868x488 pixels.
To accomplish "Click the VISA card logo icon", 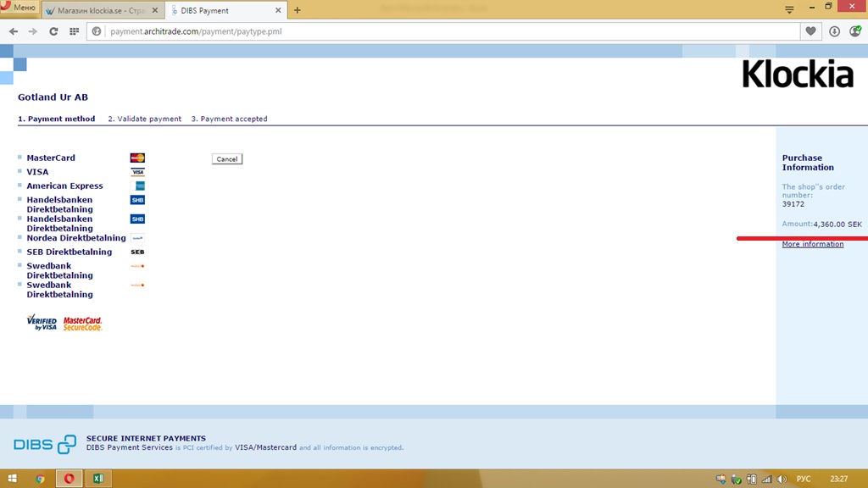I will pos(137,172).
